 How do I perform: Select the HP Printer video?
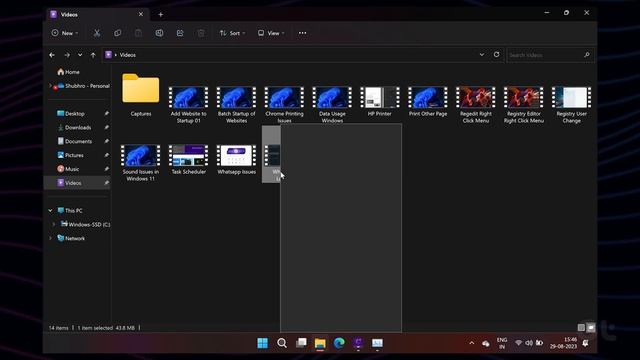(x=380, y=101)
